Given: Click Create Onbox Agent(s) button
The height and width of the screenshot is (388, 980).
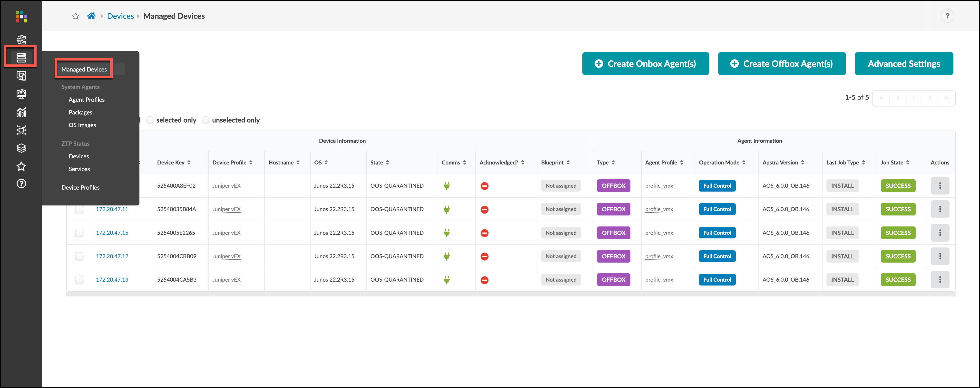Looking at the screenshot, I should [645, 64].
